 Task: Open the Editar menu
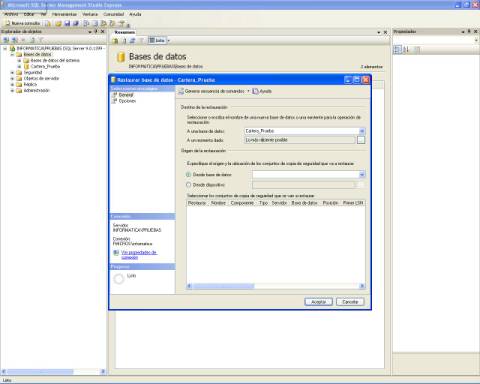pyautogui.click(x=29, y=14)
